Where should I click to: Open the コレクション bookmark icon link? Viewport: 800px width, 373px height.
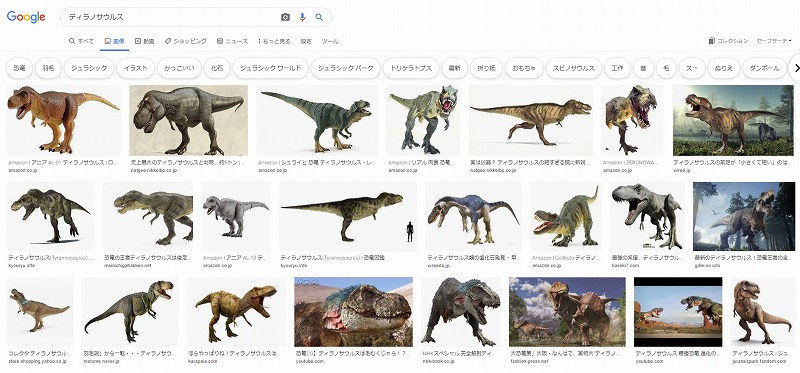(x=728, y=41)
